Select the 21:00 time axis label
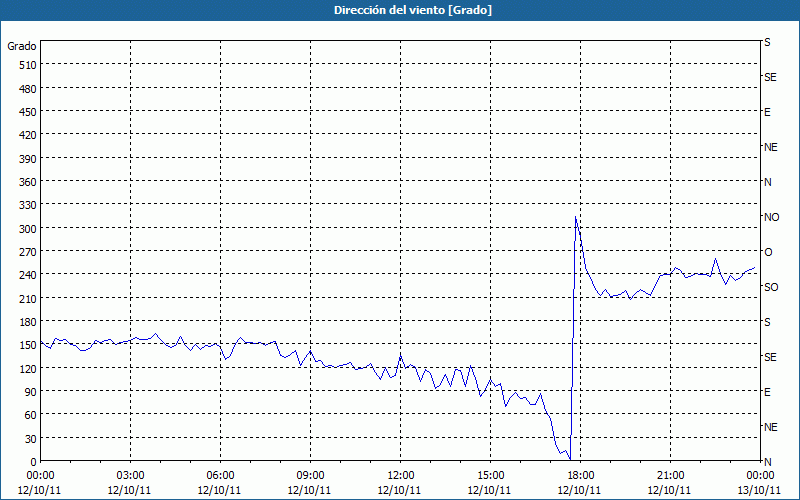Screen dimensions: 800x500 pos(670,476)
